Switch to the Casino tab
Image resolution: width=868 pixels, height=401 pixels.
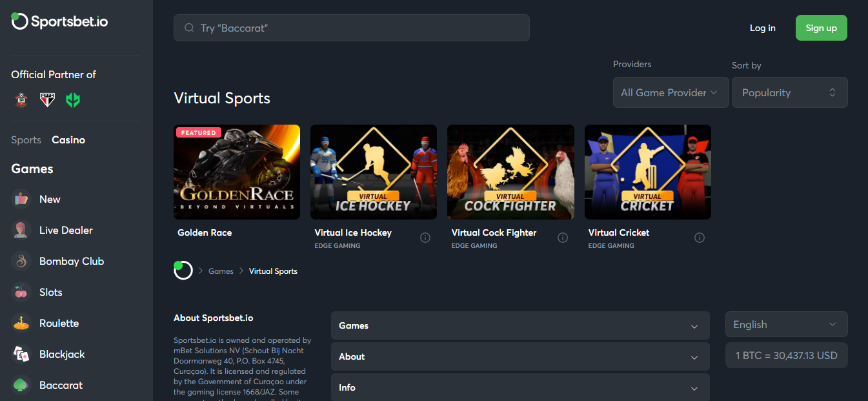tap(68, 139)
